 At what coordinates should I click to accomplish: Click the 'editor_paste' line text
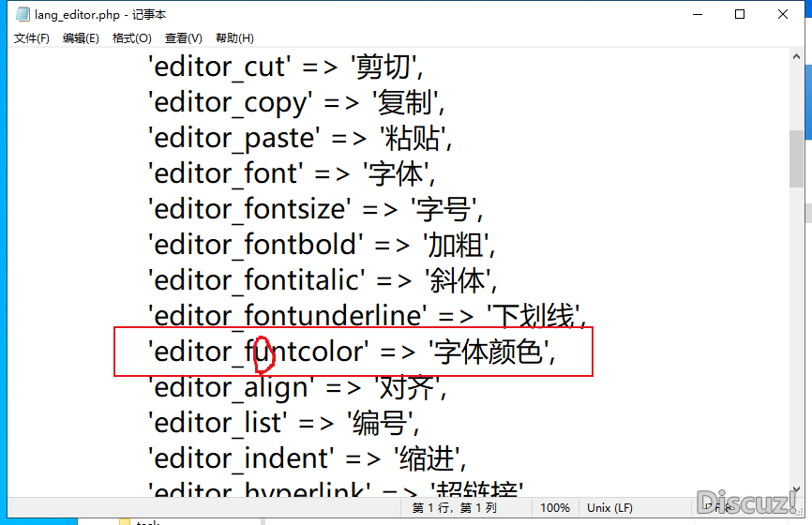click(x=300, y=138)
